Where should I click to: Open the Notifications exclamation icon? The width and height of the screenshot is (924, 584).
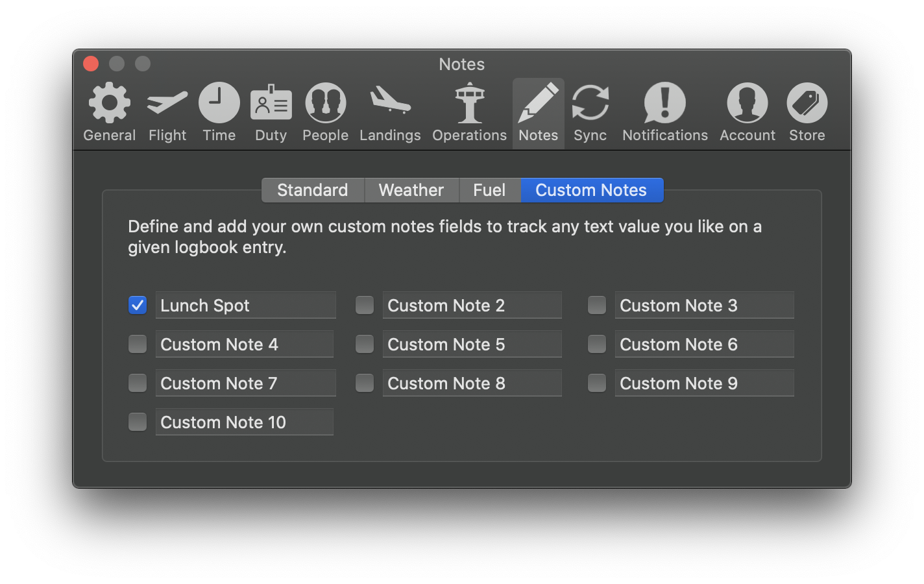[664, 103]
